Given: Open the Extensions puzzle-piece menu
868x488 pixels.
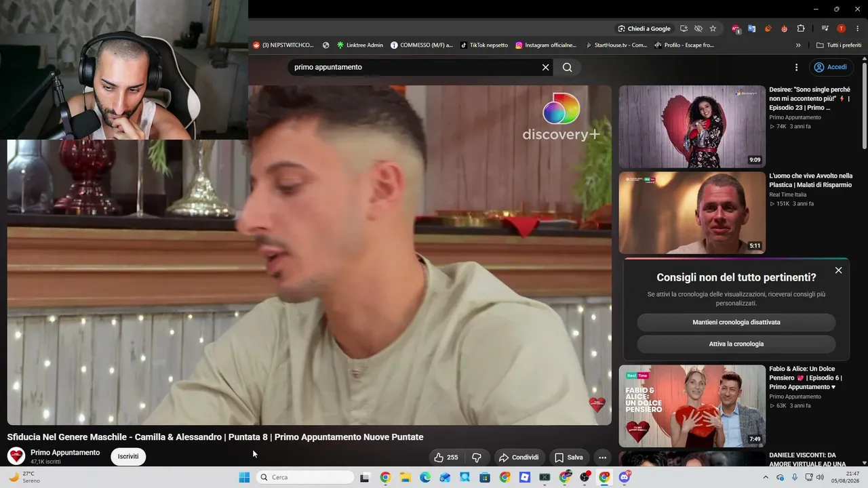Looking at the screenshot, I should tap(801, 28).
